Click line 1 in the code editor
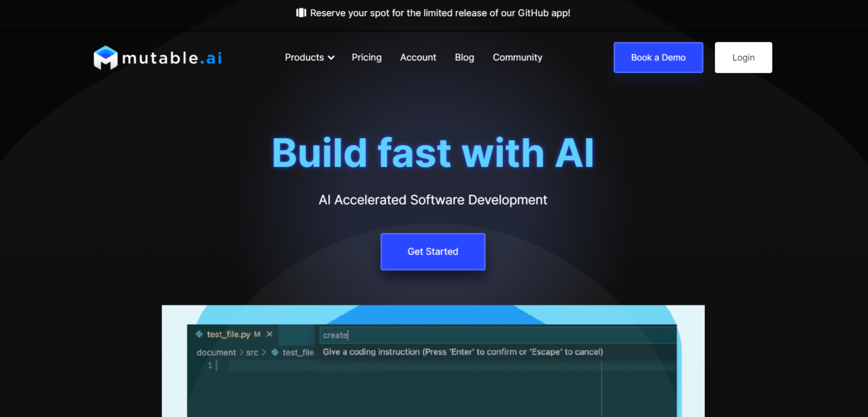This screenshot has height=417, width=868. (372, 366)
